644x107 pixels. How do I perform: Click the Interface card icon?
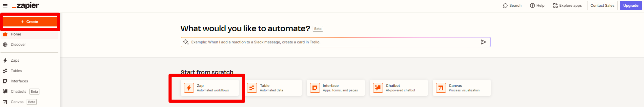[x=315, y=88]
